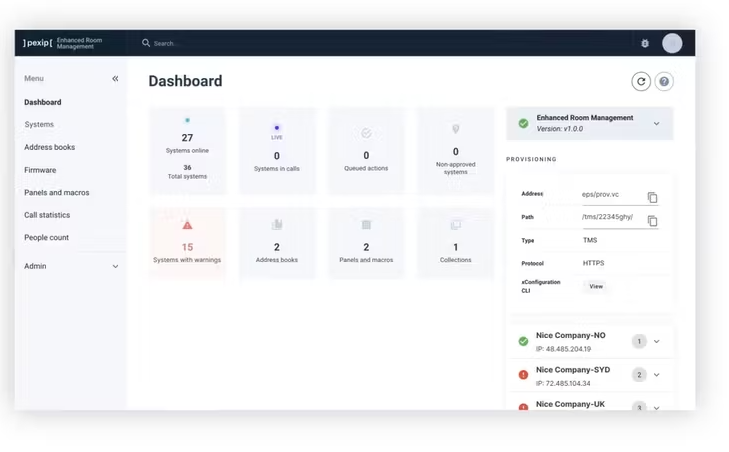Expand the Nice Company-UK row chevron
Image resolution: width=729 pixels, height=452 pixels.
[656, 408]
